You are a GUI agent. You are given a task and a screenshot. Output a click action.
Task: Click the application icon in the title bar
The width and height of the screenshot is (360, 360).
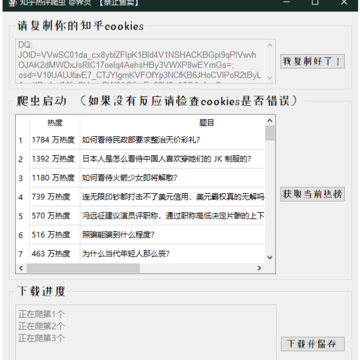point(12,3)
